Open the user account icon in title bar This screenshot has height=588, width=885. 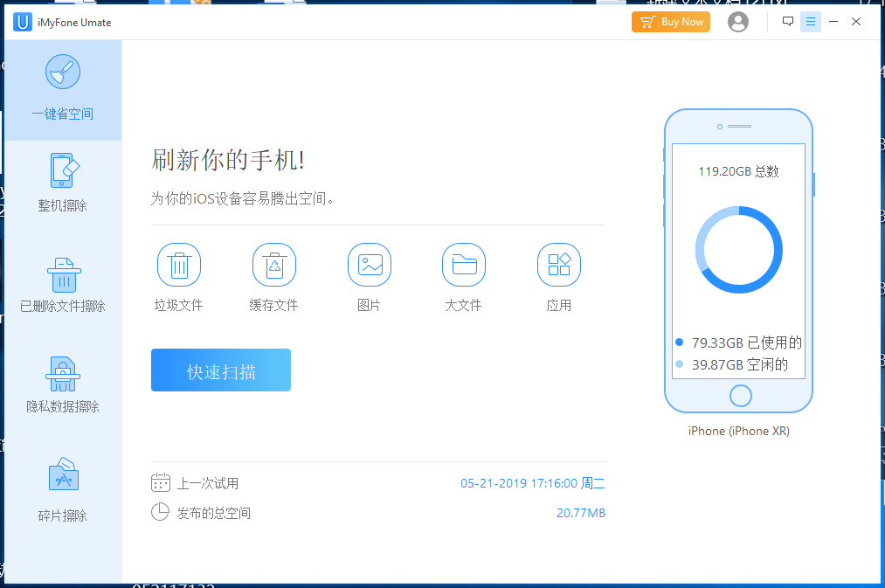(x=737, y=22)
